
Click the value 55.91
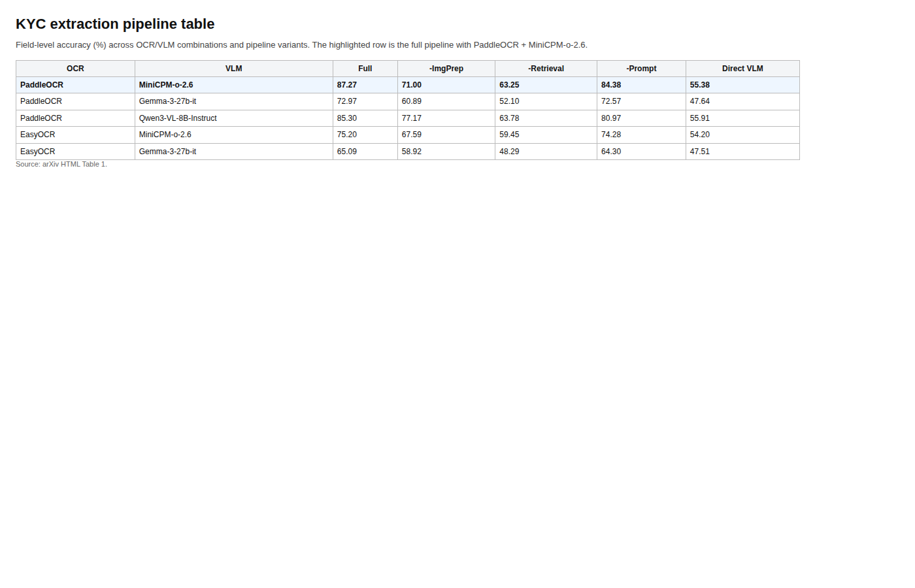coord(700,118)
